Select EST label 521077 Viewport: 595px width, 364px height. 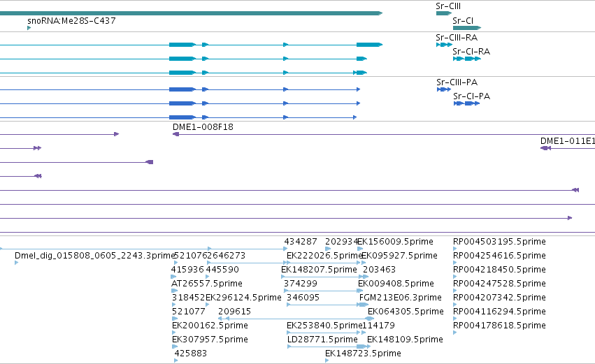(189, 312)
